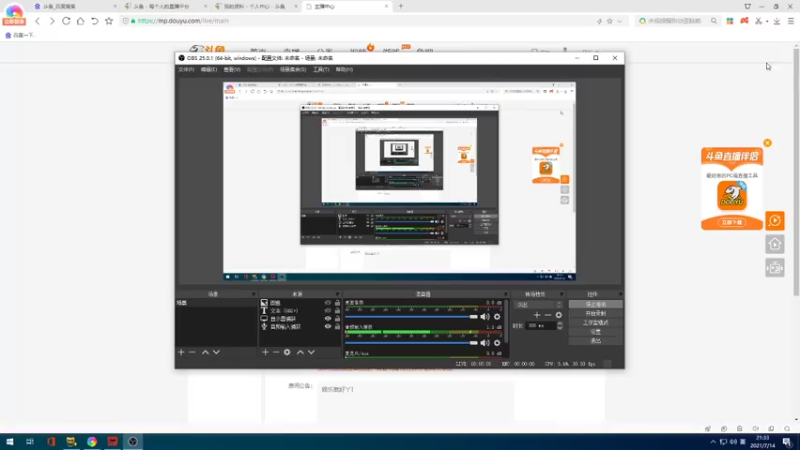Adjust the 桌面音频 volume slider
The image size is (800, 450).
pos(411,317)
